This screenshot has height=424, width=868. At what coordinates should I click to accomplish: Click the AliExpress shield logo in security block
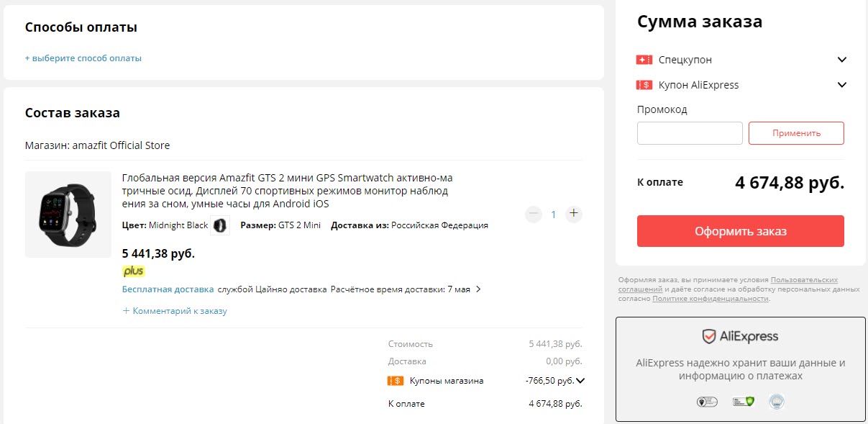pos(708,335)
